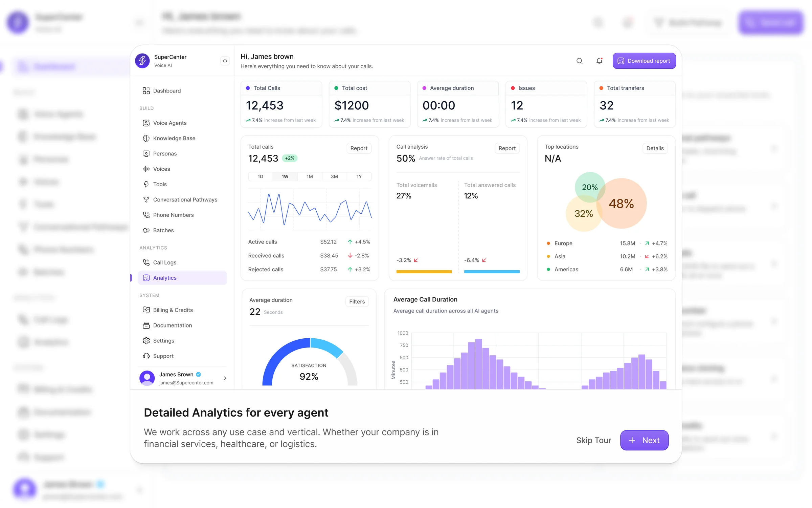
Task: Go to Phone Numbers
Action: tap(173, 215)
